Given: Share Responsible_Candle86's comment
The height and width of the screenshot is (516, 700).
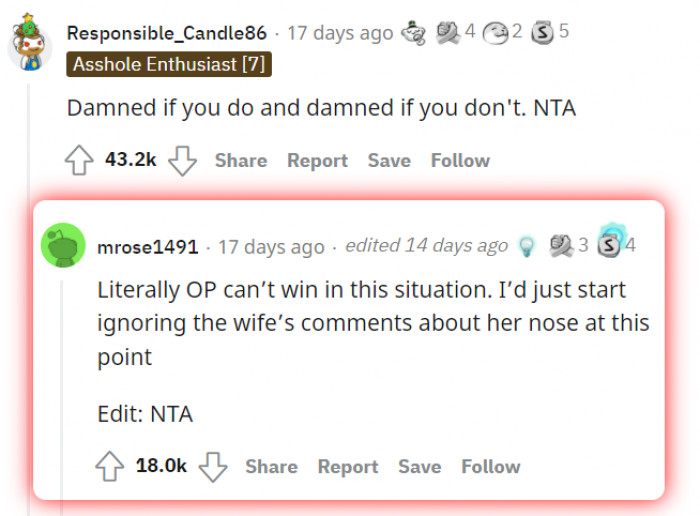Looking at the screenshot, I should pyautogui.click(x=240, y=160).
